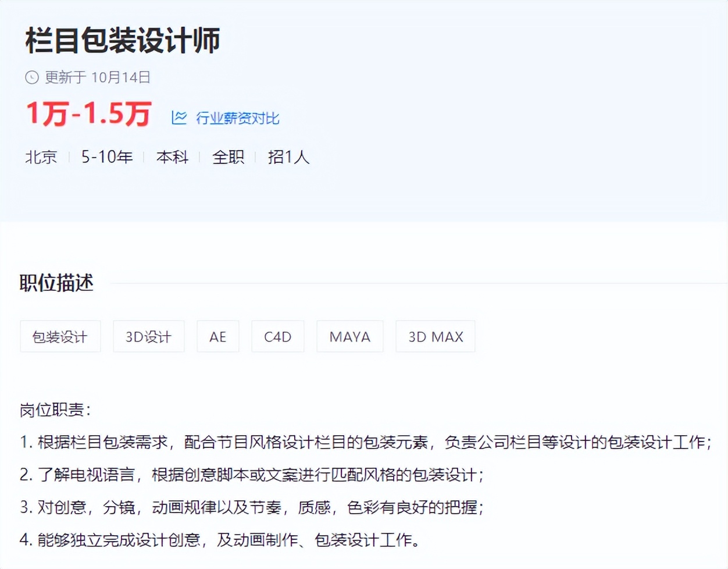Click the 本科 education requirement label

pos(172,157)
